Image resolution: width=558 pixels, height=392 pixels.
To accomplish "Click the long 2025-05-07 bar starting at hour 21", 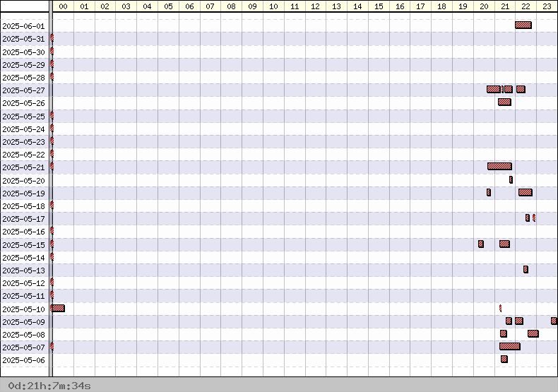I will tap(509, 347).
